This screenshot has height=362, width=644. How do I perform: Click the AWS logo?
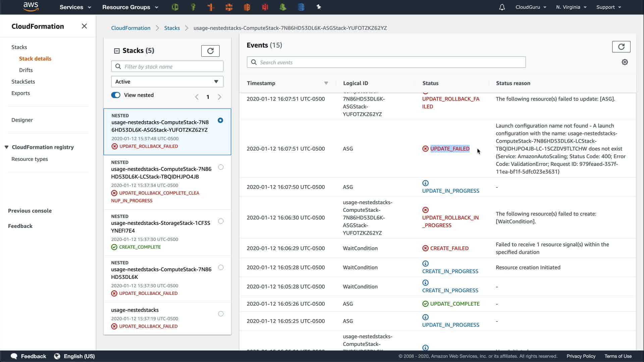tap(31, 7)
